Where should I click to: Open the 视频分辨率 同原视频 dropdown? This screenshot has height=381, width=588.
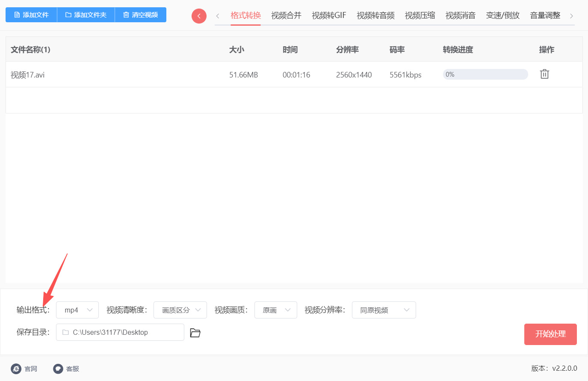384,310
